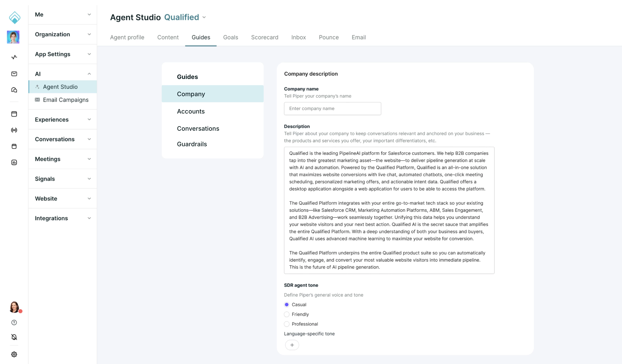Image resolution: width=622 pixels, height=364 pixels.
Task: Click the chat search icon in sidebar
Action: tap(14, 90)
